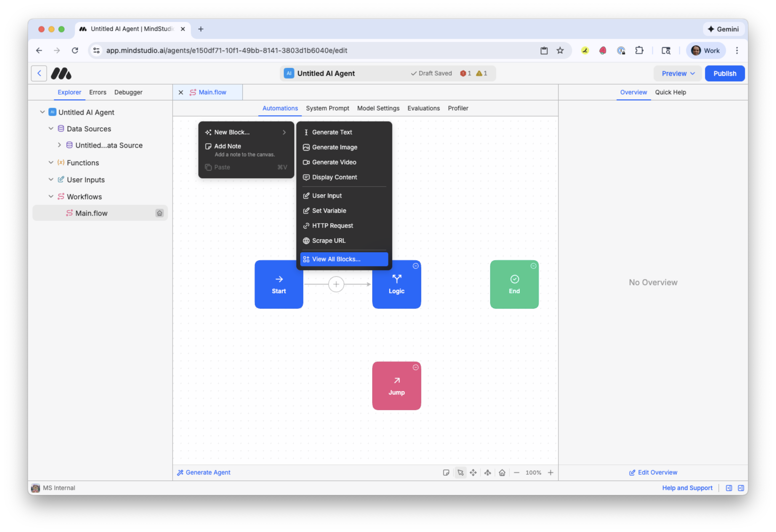
Task: Collapse the Workflows section
Action: (51, 197)
